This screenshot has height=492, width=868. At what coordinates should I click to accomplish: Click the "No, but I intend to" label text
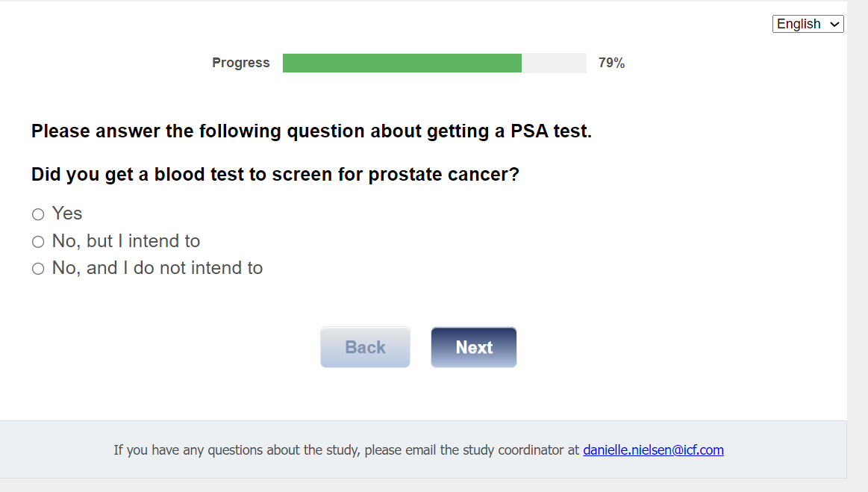pyautogui.click(x=126, y=241)
